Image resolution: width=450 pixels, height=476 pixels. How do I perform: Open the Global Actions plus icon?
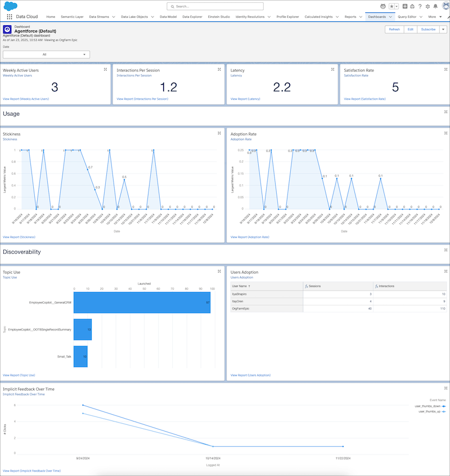[405, 6]
